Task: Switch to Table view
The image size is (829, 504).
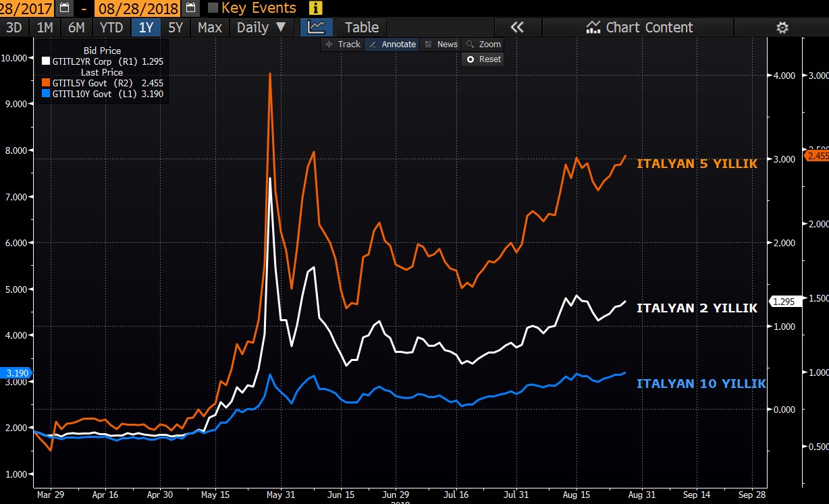Action: click(362, 28)
